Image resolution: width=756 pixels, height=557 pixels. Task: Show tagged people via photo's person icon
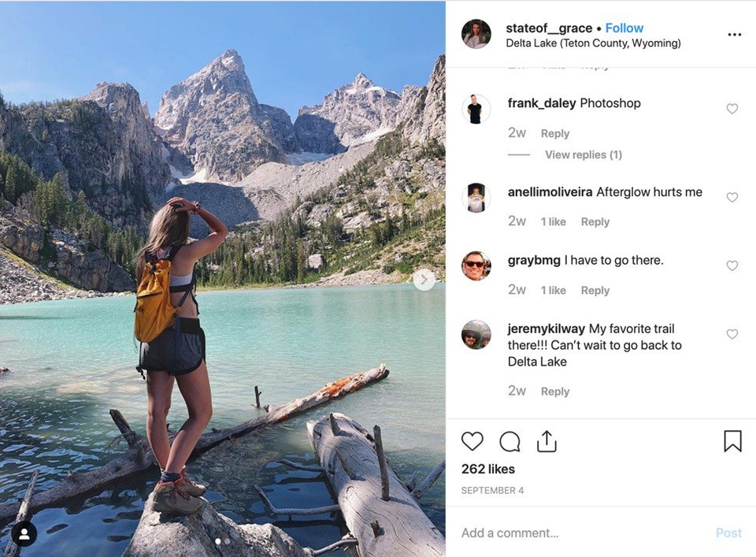(24, 534)
